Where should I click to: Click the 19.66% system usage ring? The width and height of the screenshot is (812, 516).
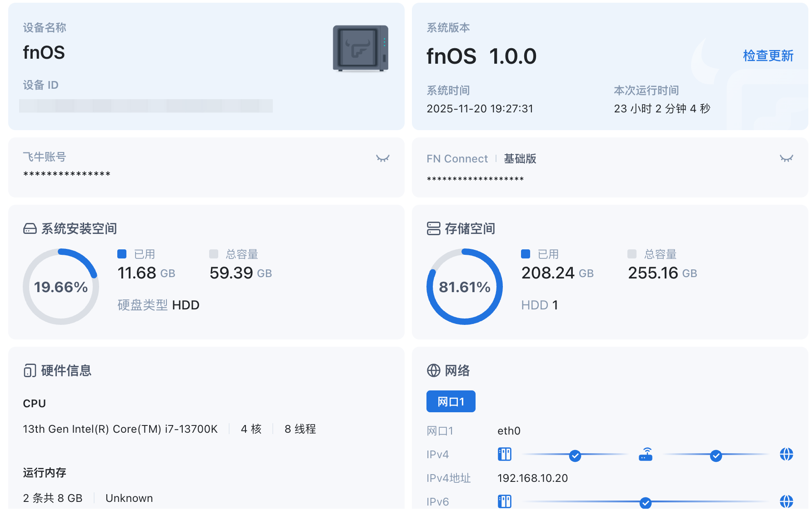pos(61,287)
